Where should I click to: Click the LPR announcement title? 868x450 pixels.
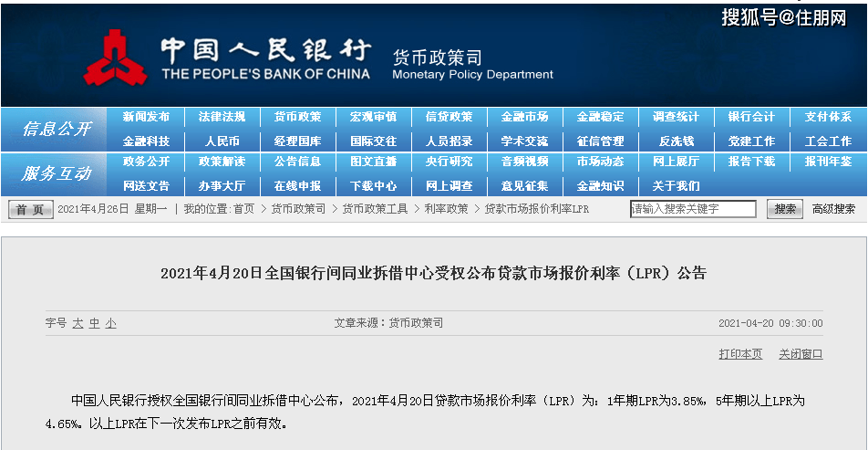434,273
